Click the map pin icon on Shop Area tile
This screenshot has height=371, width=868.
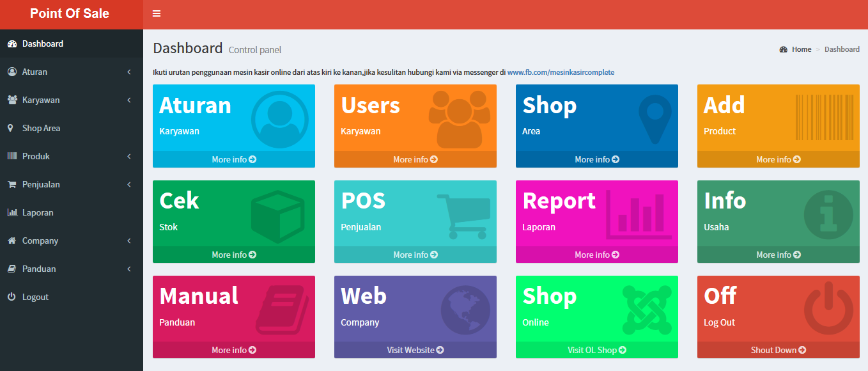pos(655,119)
